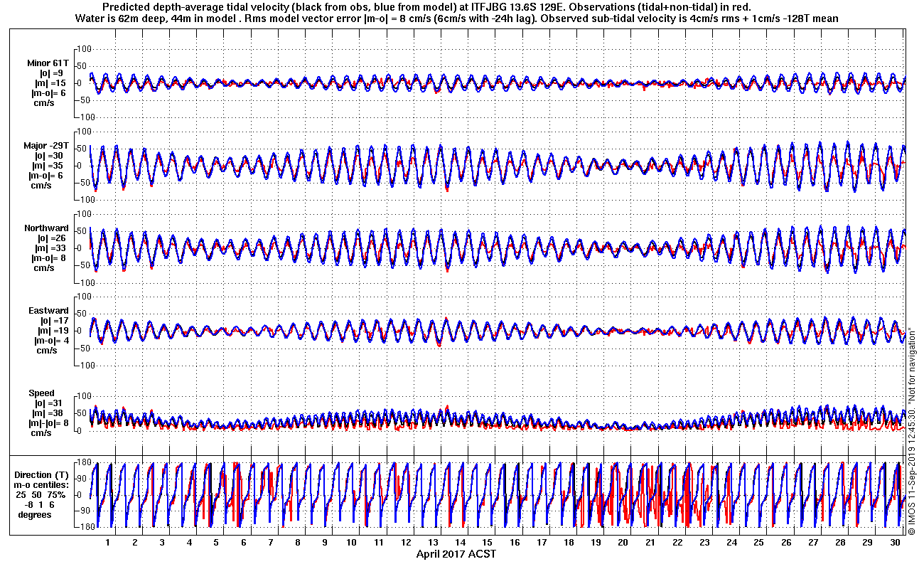924x569 pixels.
Task: Click the '|m| =19' value in Eastward panel
Action: (53, 331)
